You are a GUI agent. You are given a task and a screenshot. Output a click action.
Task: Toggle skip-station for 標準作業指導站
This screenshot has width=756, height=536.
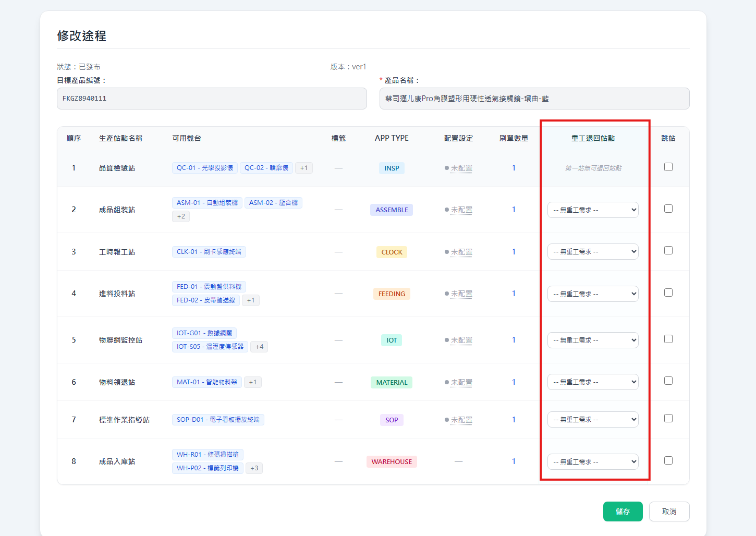point(668,418)
